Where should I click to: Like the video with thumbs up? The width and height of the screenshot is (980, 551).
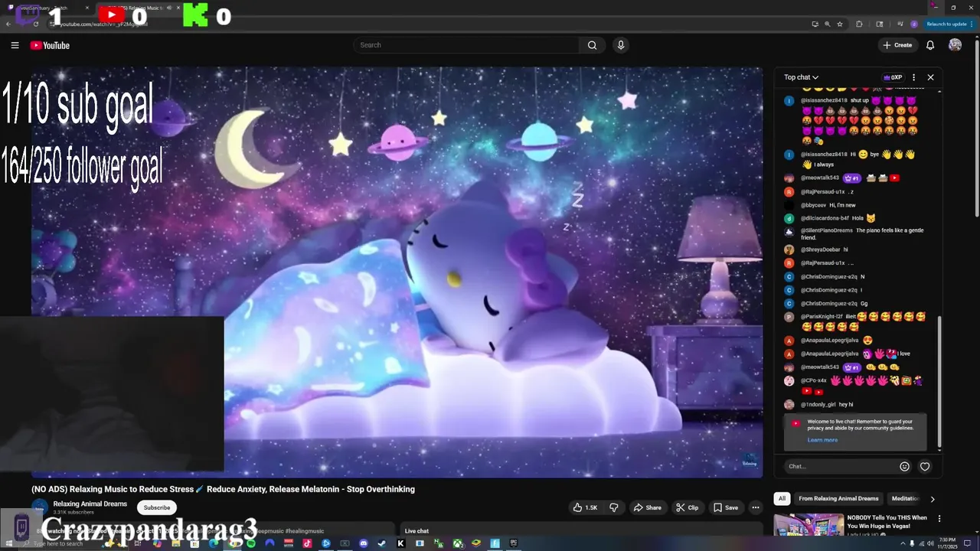click(x=586, y=507)
